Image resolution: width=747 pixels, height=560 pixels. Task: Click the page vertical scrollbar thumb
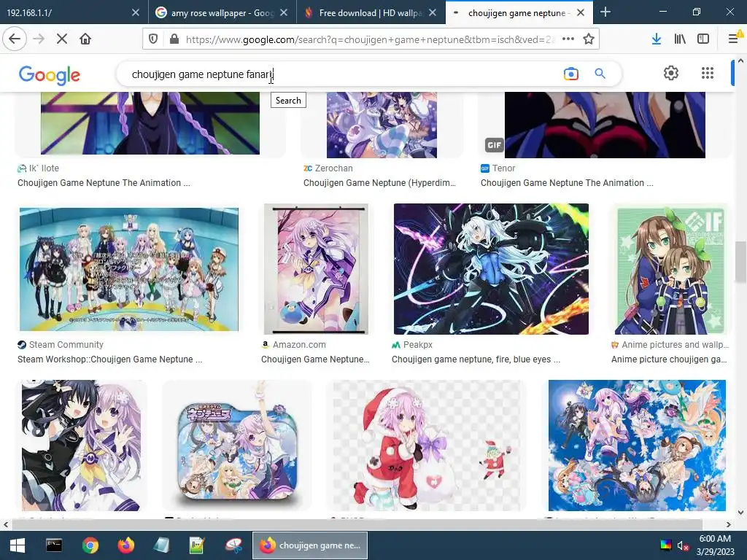(x=740, y=261)
